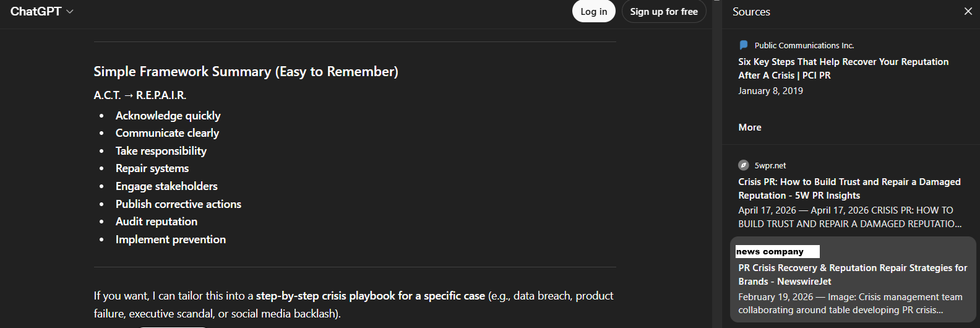This screenshot has width=980, height=328.
Task: Click the 5wpr.net domain name
Action: coord(770,165)
